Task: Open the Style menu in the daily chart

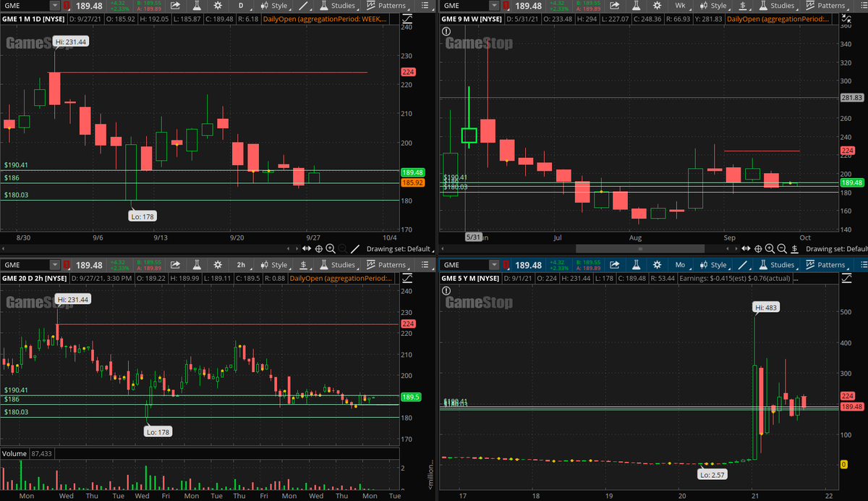Action: [273, 6]
